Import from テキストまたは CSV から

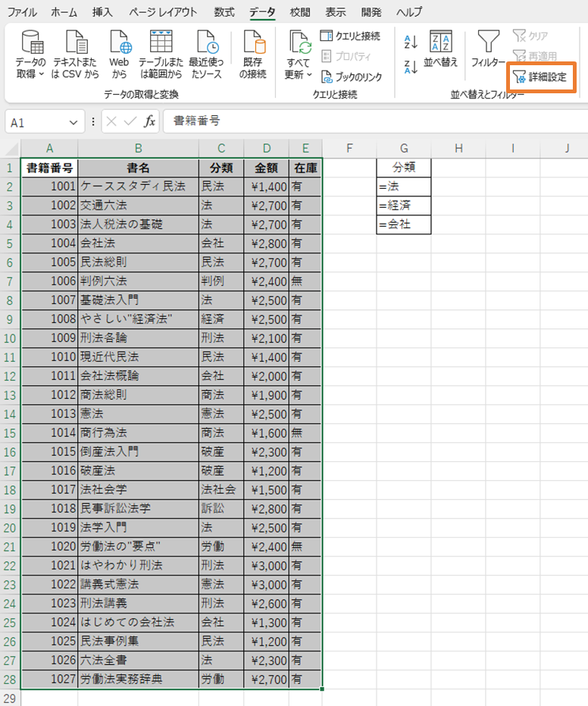75,55
